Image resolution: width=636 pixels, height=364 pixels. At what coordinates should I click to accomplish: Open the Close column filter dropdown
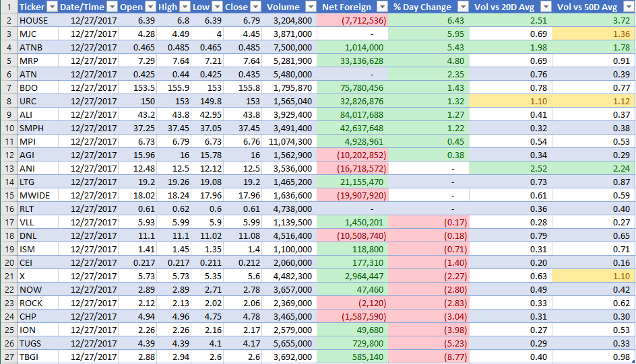click(256, 7)
